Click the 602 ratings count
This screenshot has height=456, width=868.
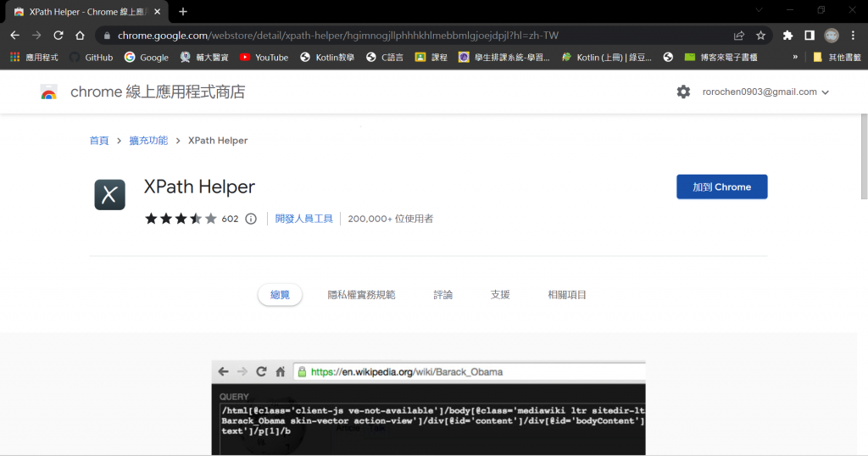(x=230, y=219)
